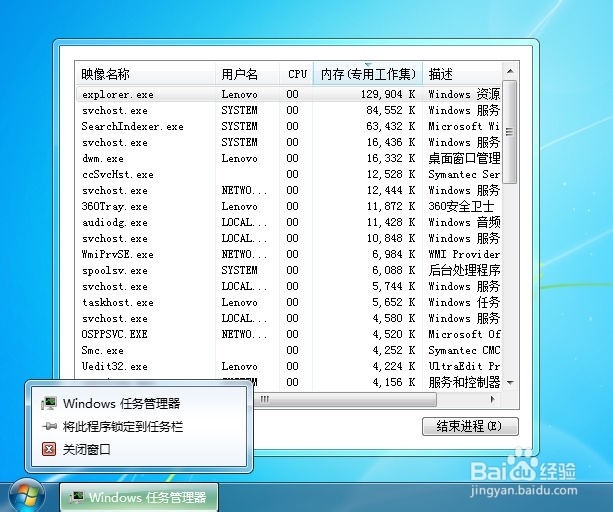This screenshot has width=613, height=512.
Task: Select the explorer.exe process row
Action: (289, 94)
